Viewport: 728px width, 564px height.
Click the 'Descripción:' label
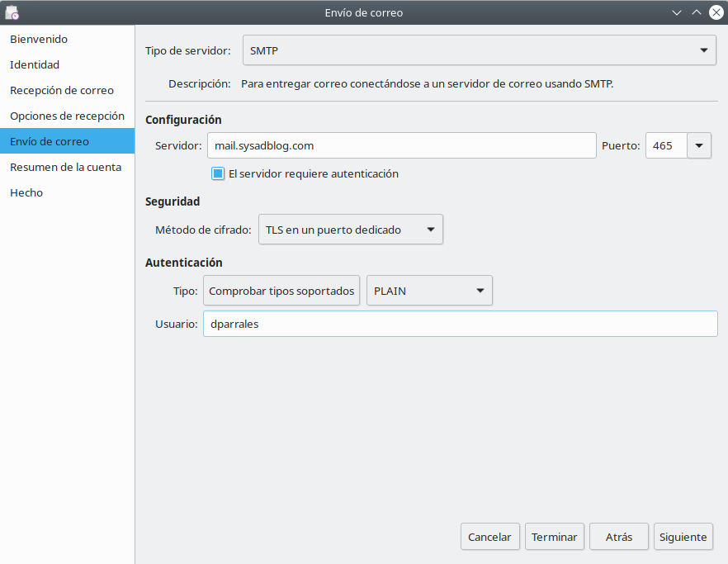click(200, 84)
